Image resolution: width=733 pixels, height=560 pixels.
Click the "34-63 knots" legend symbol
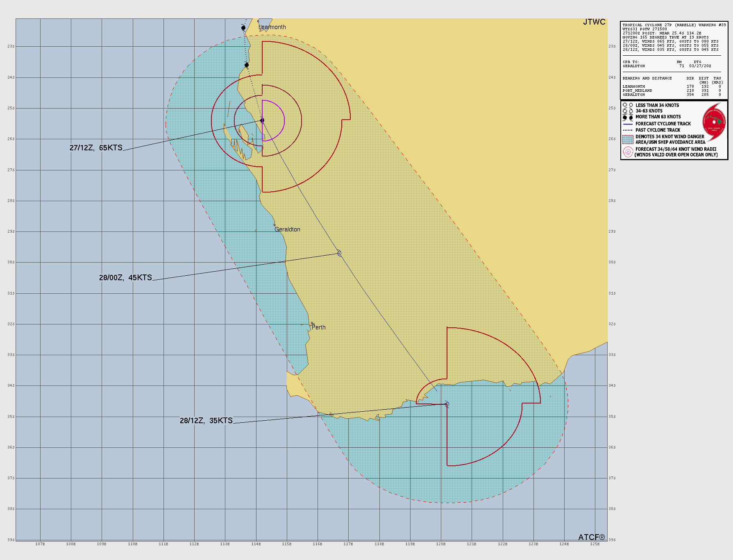628,111
